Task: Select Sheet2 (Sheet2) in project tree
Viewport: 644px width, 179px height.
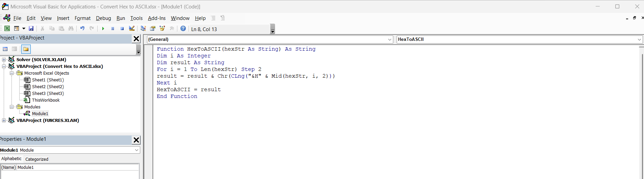Action: tap(48, 87)
